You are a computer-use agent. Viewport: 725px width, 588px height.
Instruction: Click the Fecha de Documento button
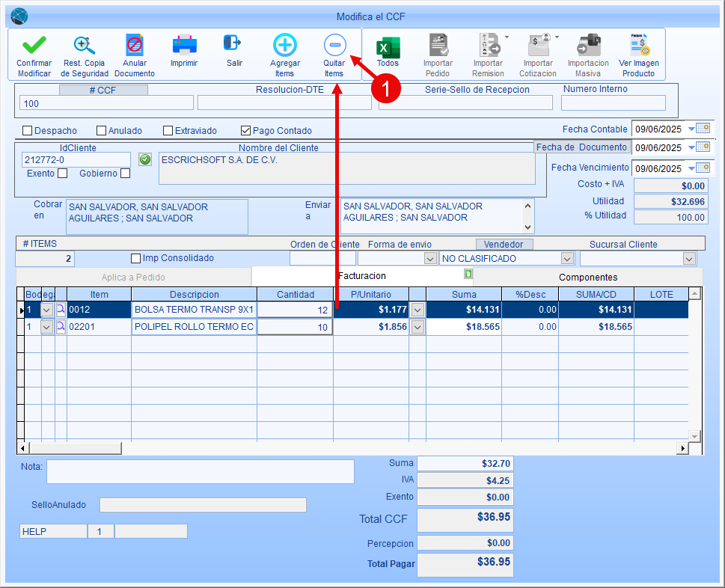[581, 147]
